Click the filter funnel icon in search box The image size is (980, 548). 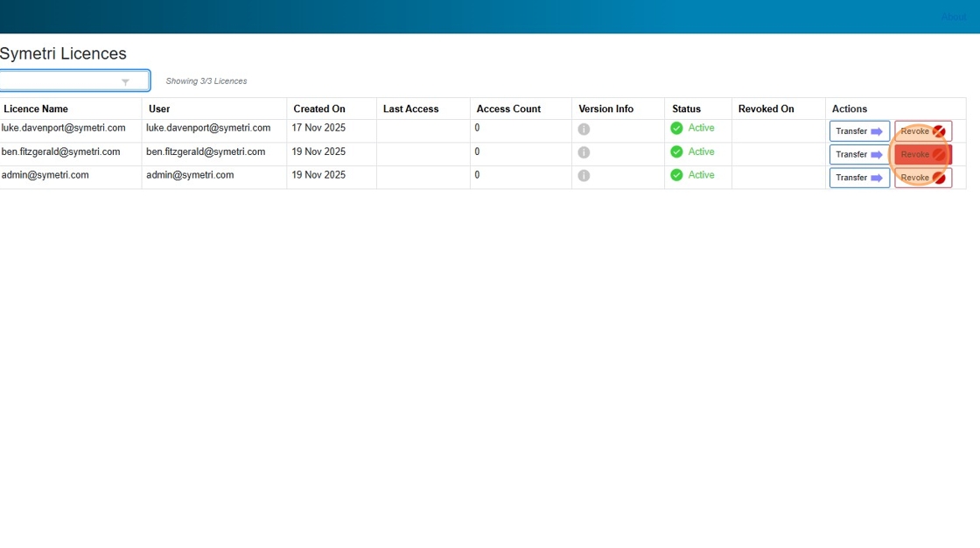tap(125, 82)
